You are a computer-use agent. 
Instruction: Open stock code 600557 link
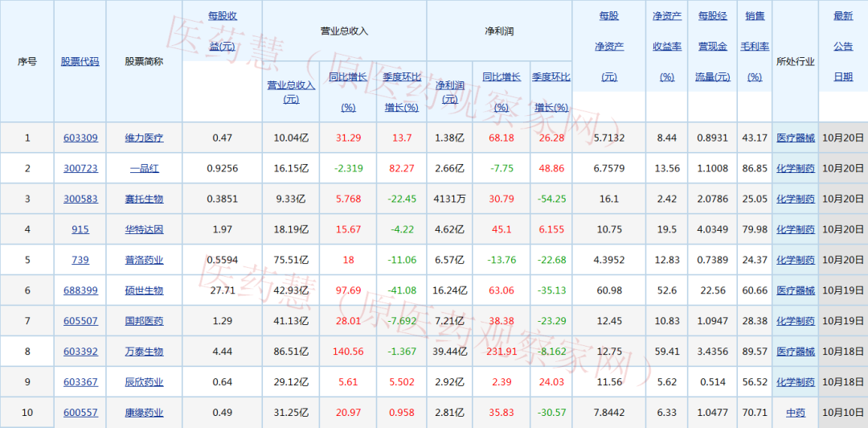80,413
